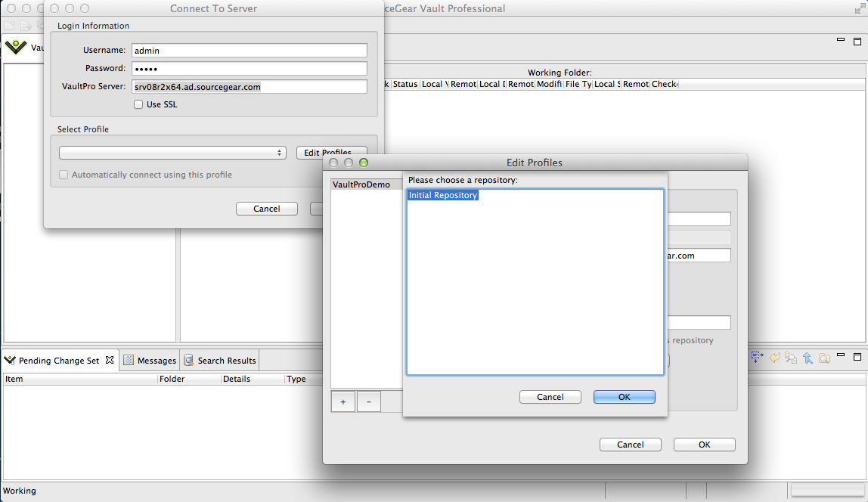Toggle Automatically connect using this profile checkbox
The width and height of the screenshot is (868, 502).
64,175
